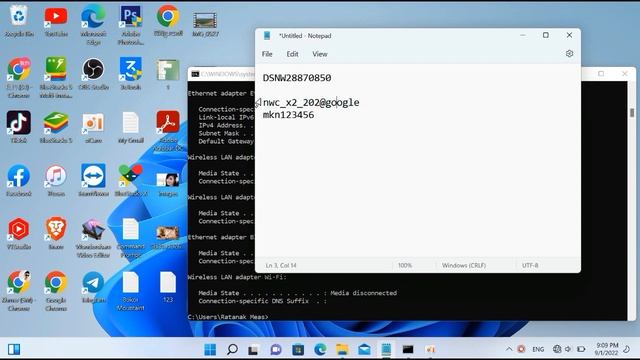640x360 pixels.
Task: Click the DSNW28870850 line in Notepad
Action: pyautogui.click(x=297, y=78)
